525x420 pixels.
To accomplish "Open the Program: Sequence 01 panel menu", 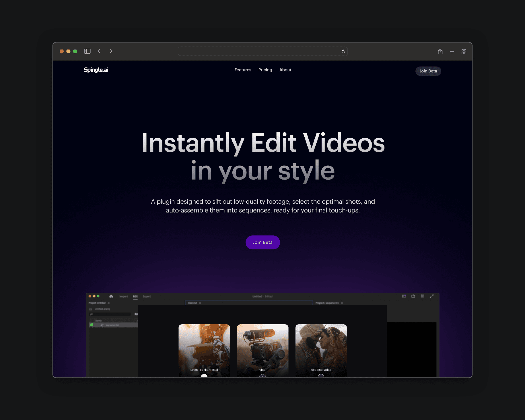I will pyautogui.click(x=342, y=303).
